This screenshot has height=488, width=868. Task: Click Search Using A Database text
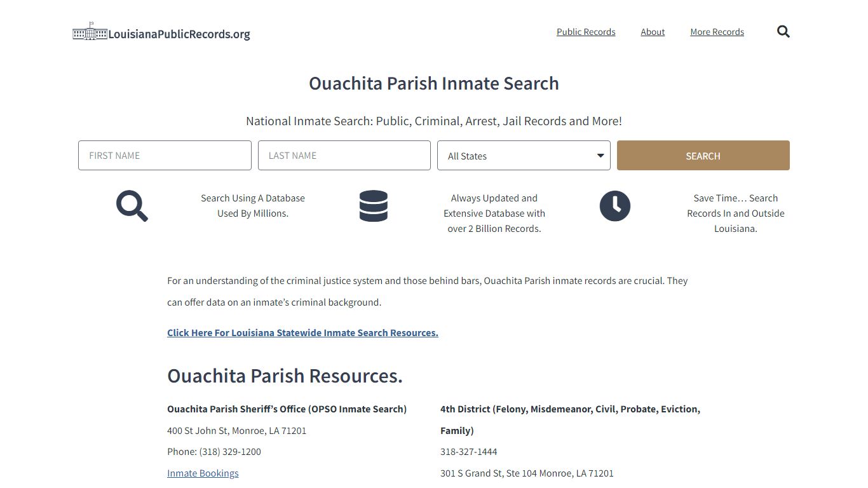253,206
